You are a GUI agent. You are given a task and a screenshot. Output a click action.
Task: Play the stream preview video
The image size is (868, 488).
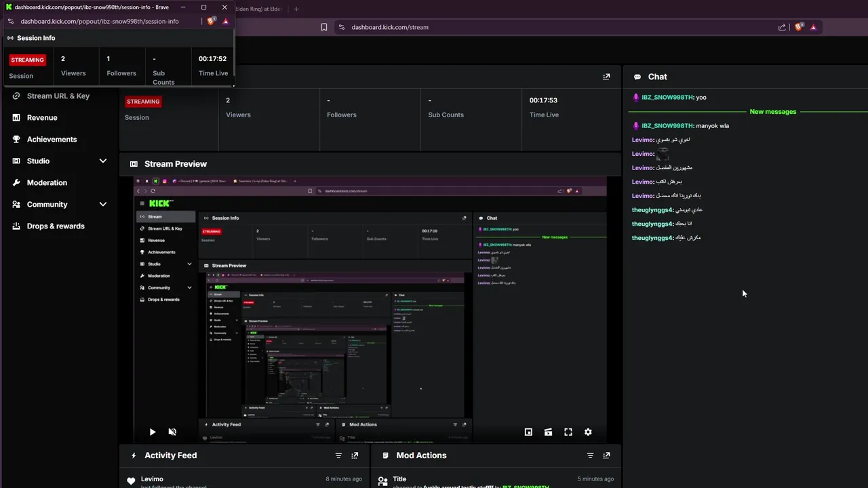click(x=153, y=432)
